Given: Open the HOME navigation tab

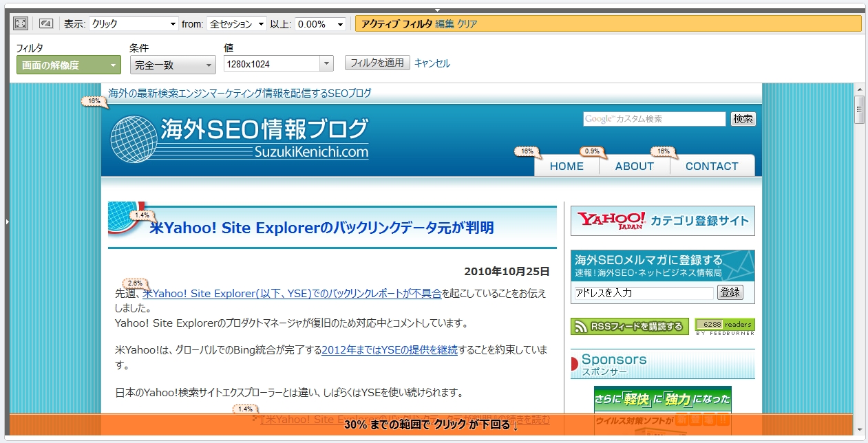Looking at the screenshot, I should (x=567, y=166).
